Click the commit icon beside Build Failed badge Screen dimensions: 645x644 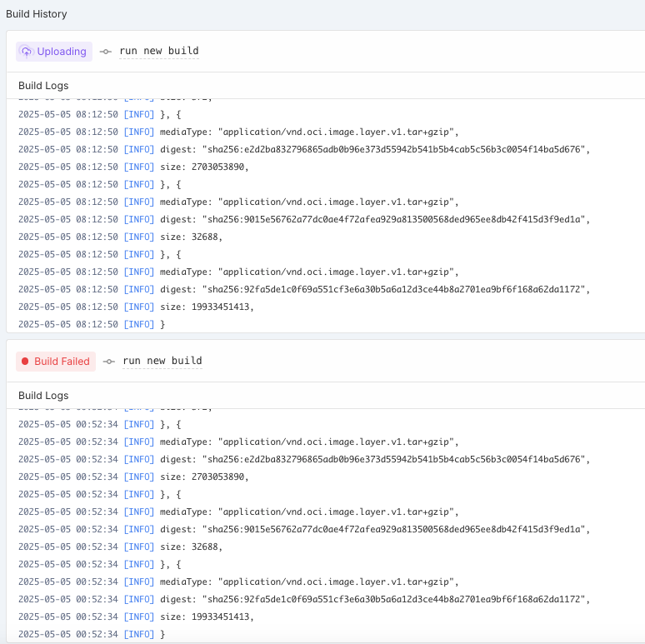pyautogui.click(x=108, y=362)
